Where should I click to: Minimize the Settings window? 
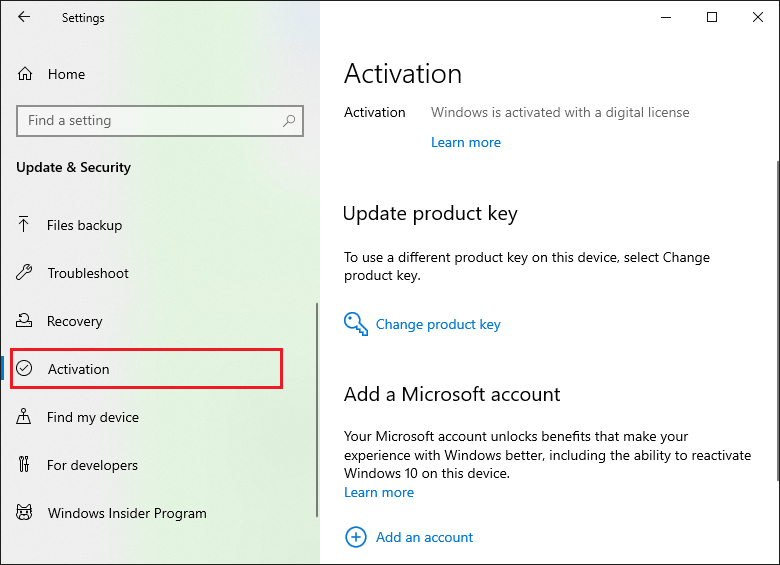point(666,17)
